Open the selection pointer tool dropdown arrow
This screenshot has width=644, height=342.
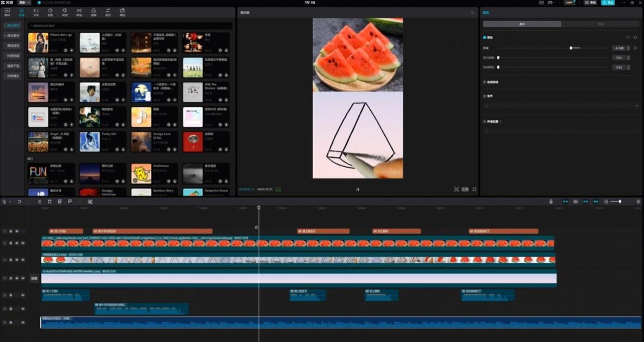(10, 201)
